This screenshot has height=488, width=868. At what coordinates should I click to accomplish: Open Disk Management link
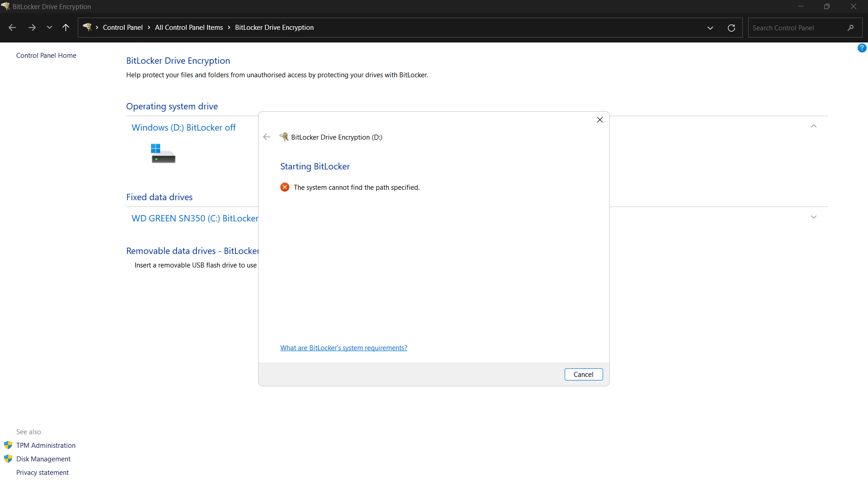(43, 459)
